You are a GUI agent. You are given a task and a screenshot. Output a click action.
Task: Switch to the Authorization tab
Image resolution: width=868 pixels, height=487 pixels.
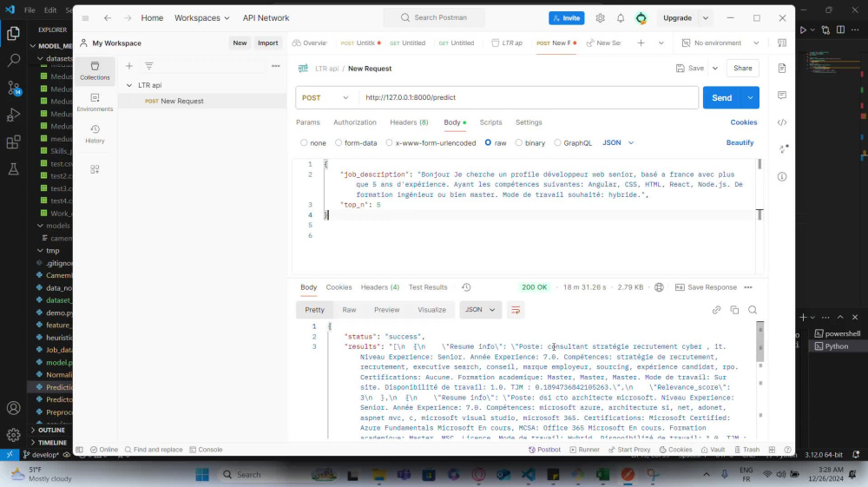click(x=355, y=122)
